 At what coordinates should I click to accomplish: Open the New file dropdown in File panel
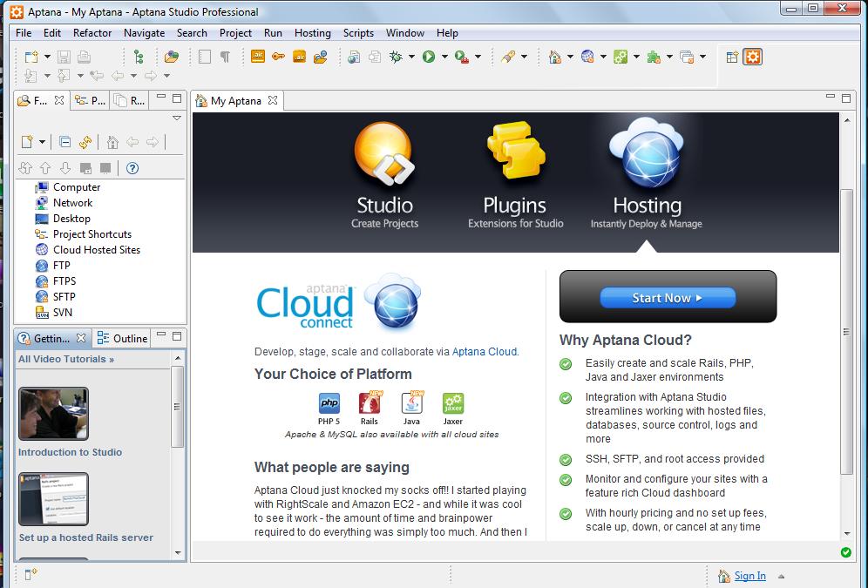point(42,142)
